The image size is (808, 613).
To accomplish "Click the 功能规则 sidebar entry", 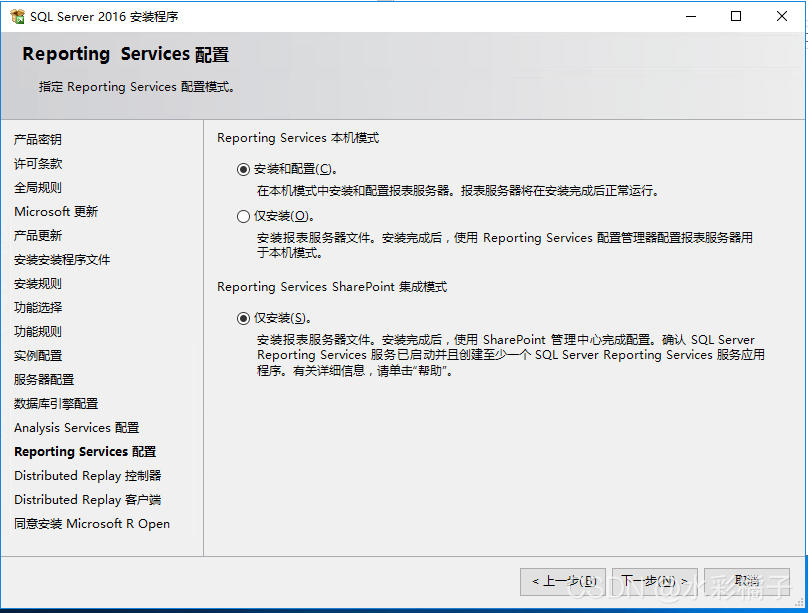I will [38, 331].
